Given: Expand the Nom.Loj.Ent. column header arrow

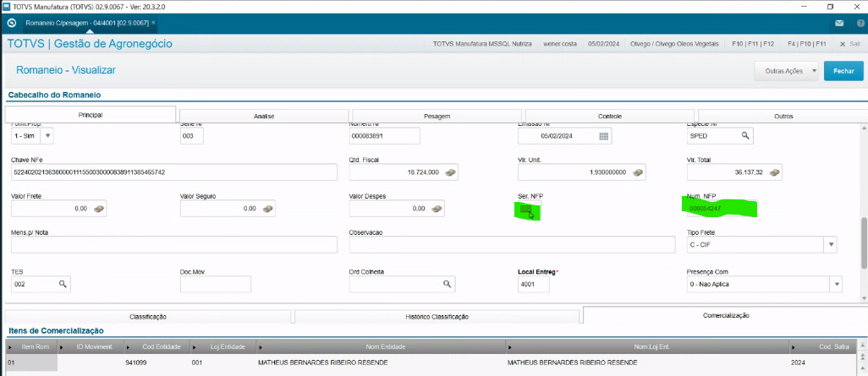Looking at the screenshot, I should (x=510, y=346).
